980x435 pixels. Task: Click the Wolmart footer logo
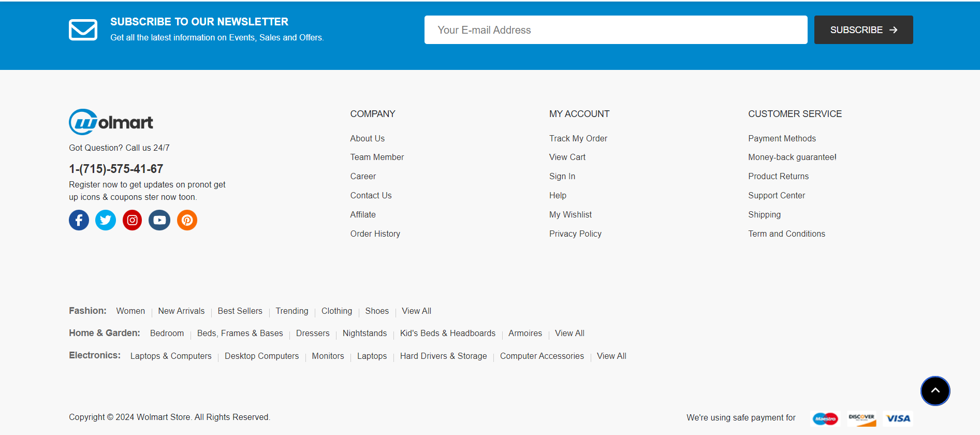[x=111, y=122]
